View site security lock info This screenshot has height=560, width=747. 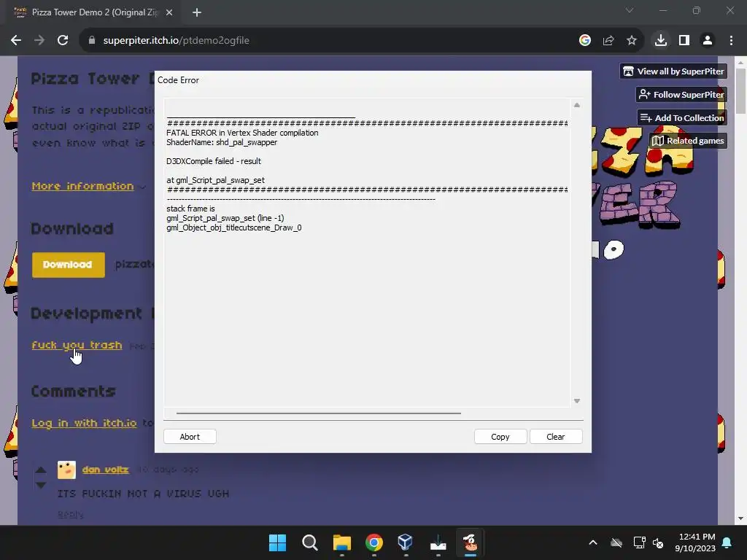(x=92, y=41)
